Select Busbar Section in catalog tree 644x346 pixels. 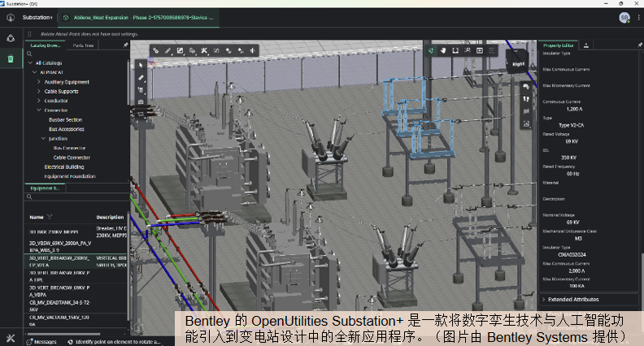tap(66, 119)
